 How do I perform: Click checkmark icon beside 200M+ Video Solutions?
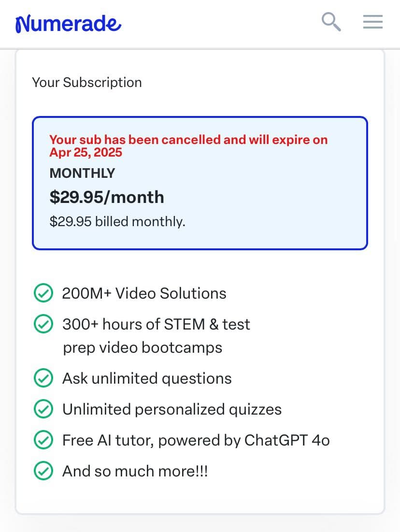click(43, 293)
